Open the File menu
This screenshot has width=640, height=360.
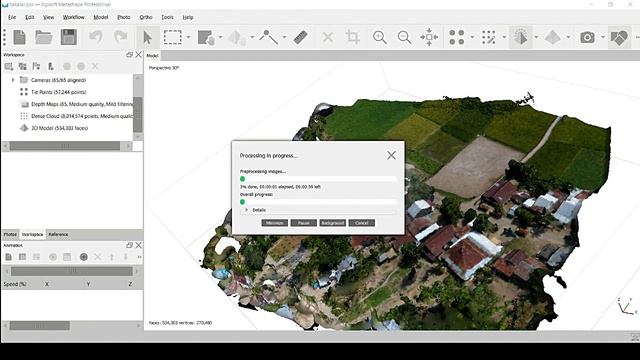[12, 17]
